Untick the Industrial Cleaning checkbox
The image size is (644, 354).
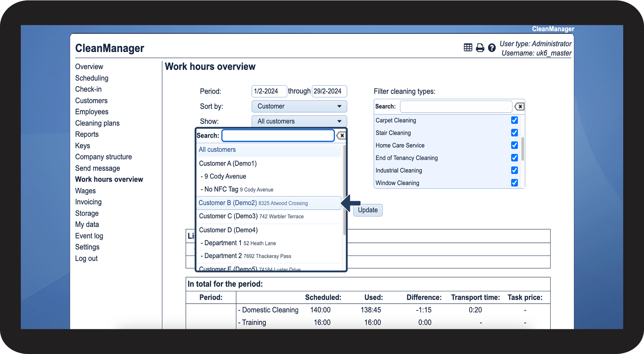[x=514, y=170]
